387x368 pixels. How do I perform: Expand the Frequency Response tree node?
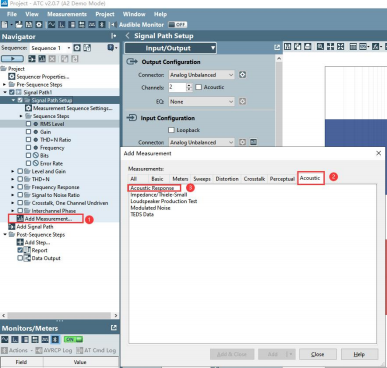13,187
